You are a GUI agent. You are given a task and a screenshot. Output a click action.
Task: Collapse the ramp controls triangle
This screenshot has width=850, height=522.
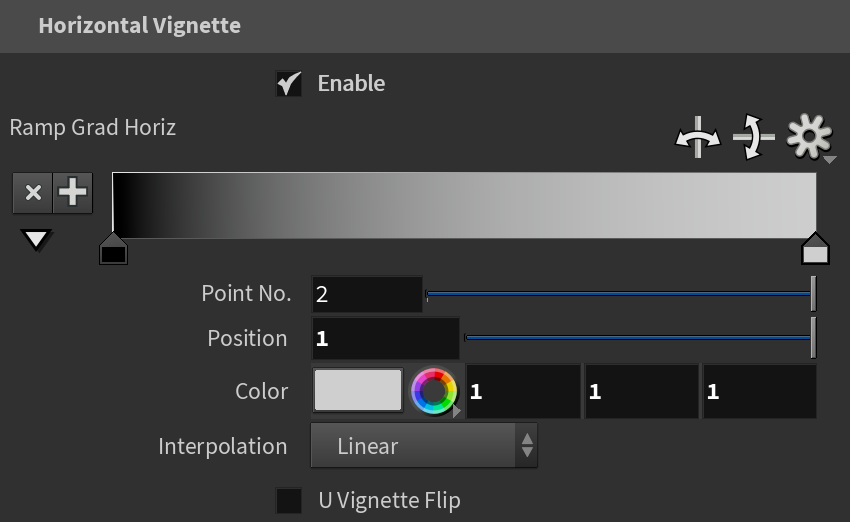pos(36,240)
